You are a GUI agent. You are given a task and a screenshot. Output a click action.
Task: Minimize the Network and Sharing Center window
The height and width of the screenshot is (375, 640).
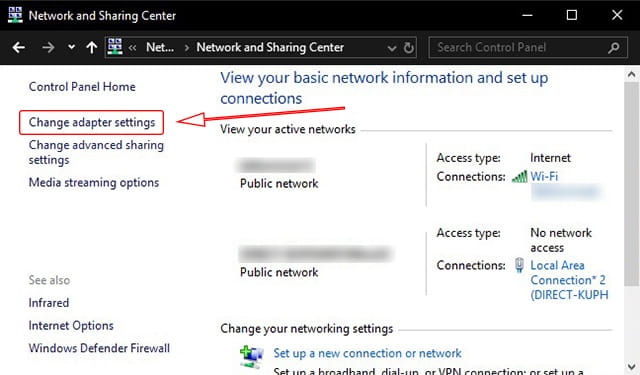click(527, 15)
